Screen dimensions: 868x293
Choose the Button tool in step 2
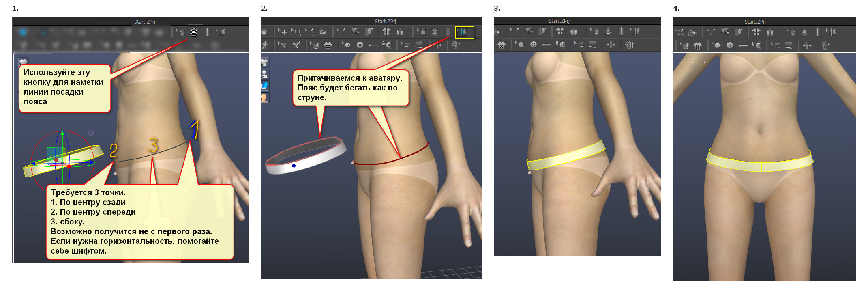(360, 45)
